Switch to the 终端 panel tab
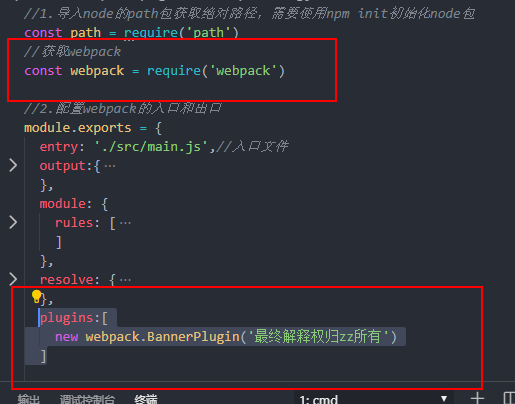Image resolution: width=515 pixels, height=404 pixels. 146,399
